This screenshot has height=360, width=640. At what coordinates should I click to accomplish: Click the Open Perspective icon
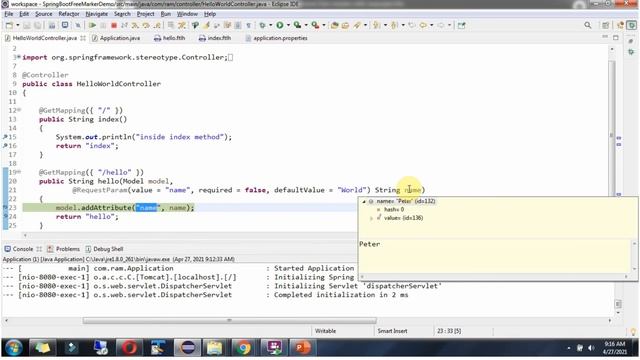pyautogui.click(x=606, y=25)
